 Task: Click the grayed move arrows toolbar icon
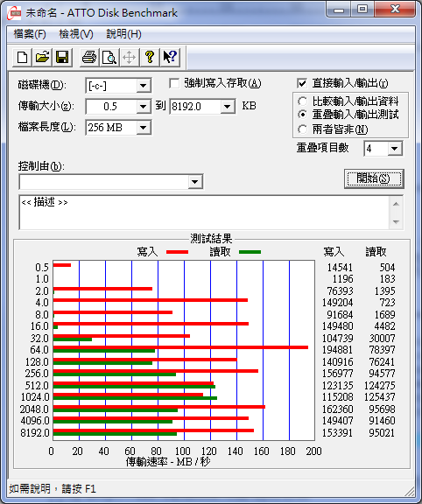click(x=130, y=58)
